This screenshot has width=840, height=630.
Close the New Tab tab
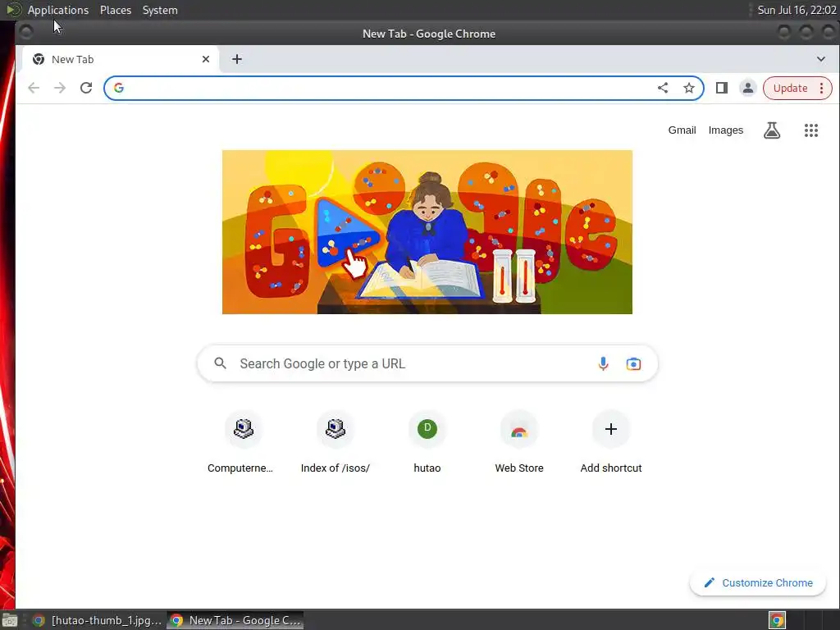[206, 59]
